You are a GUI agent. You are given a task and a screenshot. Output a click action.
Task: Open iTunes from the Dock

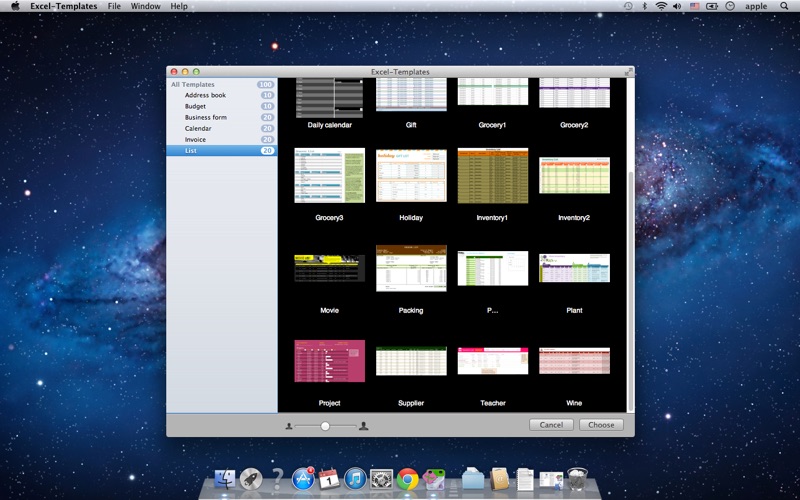(x=356, y=479)
